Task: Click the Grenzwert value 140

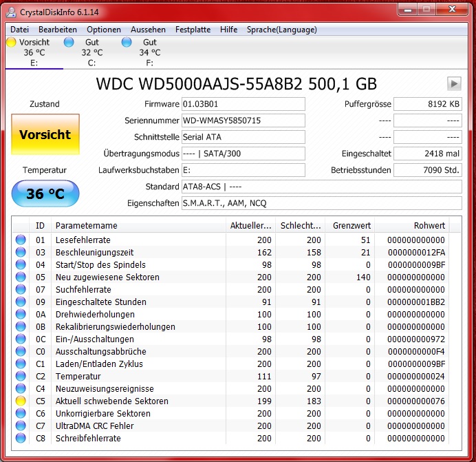Action: pos(363,277)
